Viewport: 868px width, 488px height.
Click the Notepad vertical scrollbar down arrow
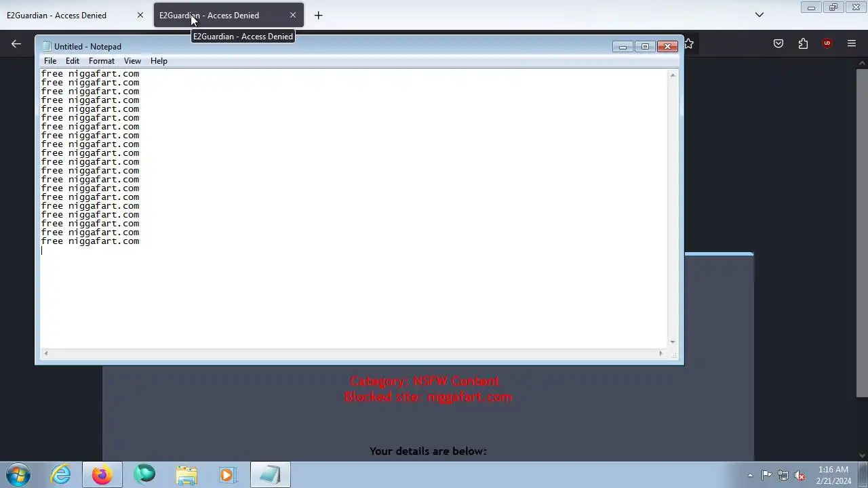[673, 342]
